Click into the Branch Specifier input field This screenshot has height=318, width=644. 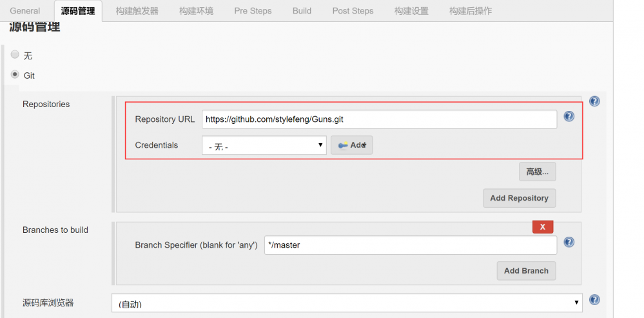tap(410, 245)
